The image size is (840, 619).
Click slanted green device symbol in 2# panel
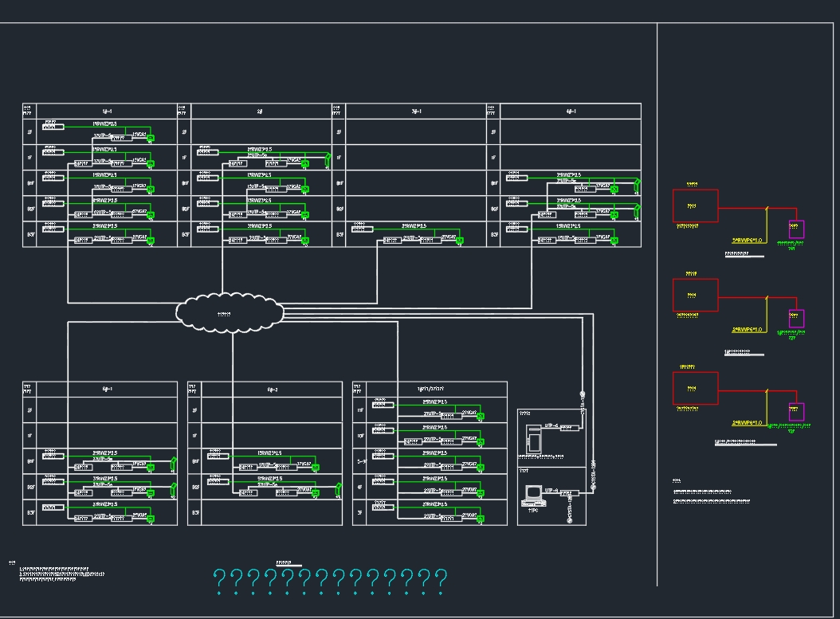point(328,159)
